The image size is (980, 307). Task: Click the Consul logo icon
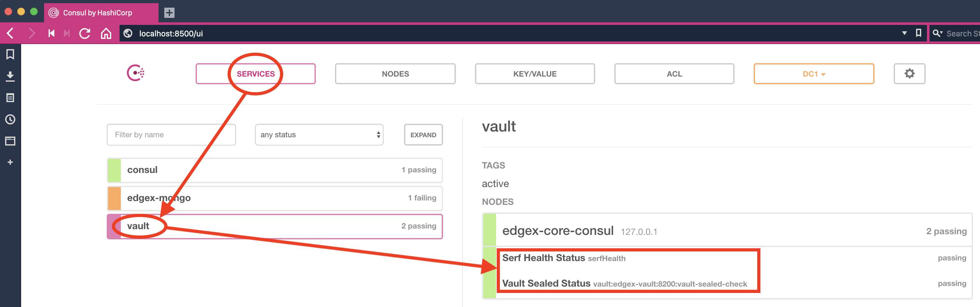136,73
